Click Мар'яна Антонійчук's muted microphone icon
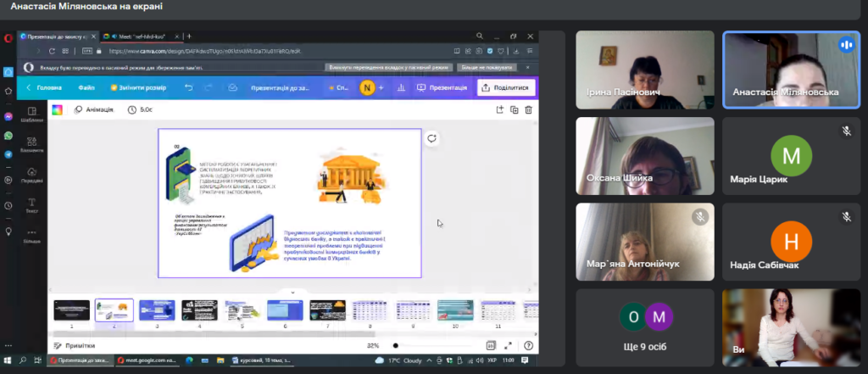Viewport: 868px width, 374px height. 700,217
